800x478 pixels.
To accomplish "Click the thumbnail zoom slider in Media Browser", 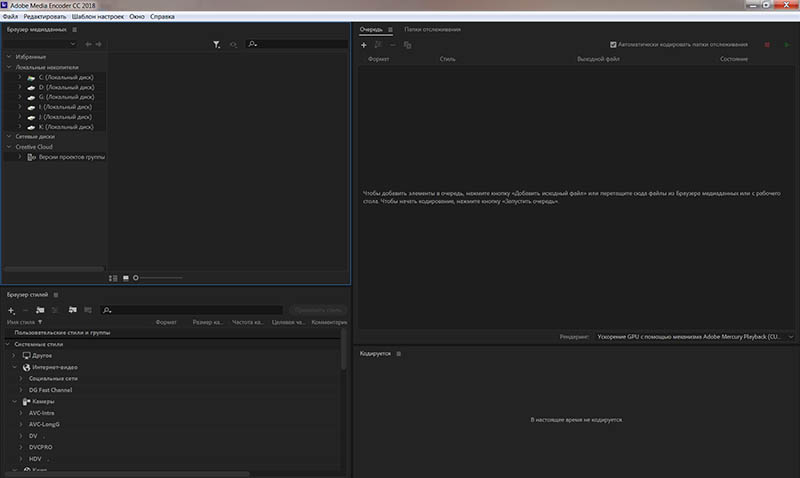I will click(159, 278).
